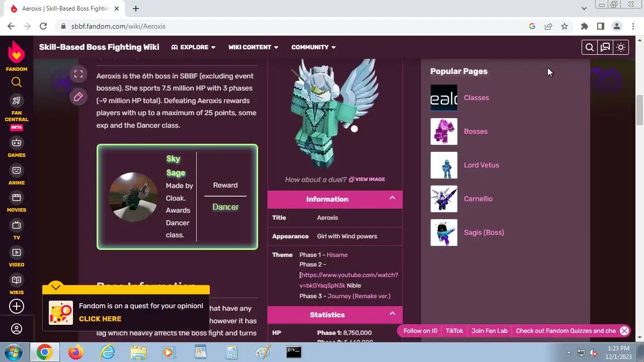Click VIEW IMAGE under Aeroxis picture

click(367, 179)
